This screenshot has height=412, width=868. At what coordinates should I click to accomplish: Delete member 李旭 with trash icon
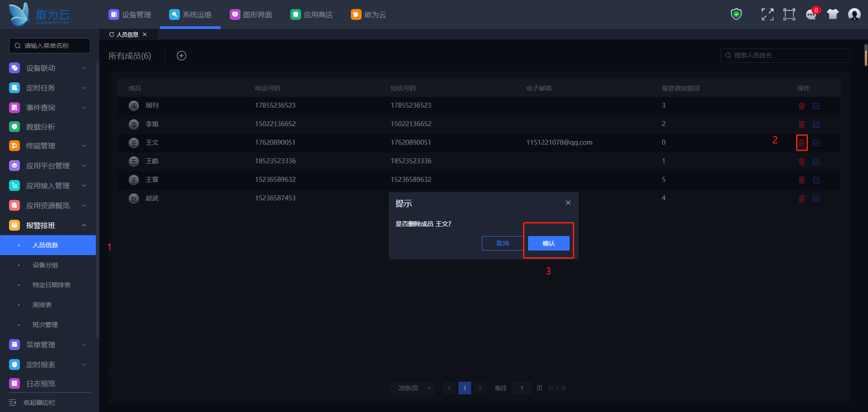point(802,124)
